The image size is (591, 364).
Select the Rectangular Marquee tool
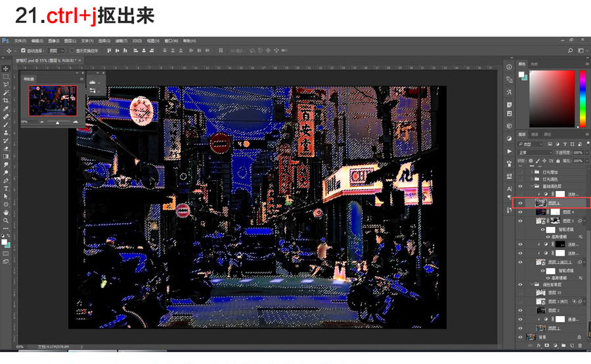tap(6, 77)
